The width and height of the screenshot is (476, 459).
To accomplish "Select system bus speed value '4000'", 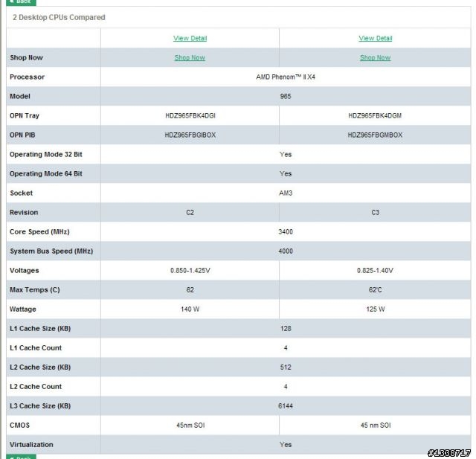I will pyautogui.click(x=286, y=251).
